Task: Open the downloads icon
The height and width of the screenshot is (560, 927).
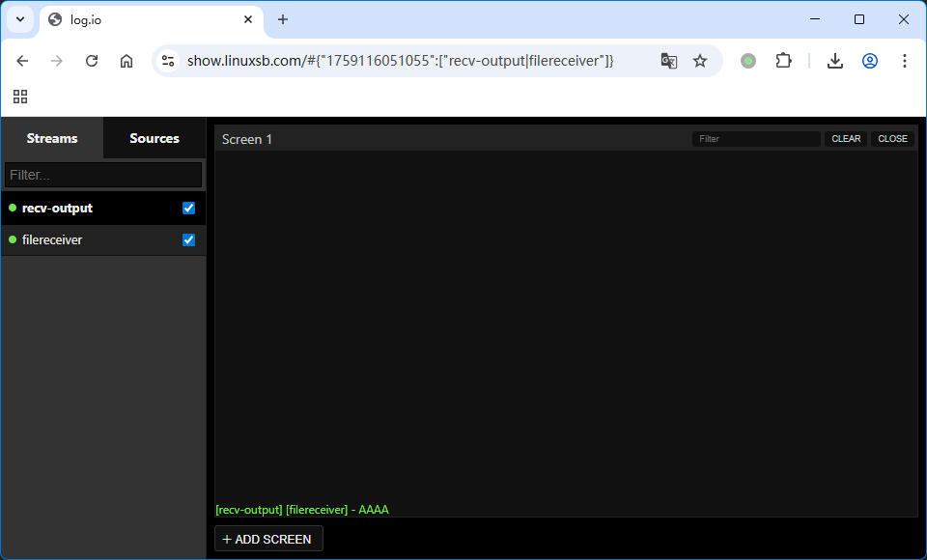Action: pos(835,61)
